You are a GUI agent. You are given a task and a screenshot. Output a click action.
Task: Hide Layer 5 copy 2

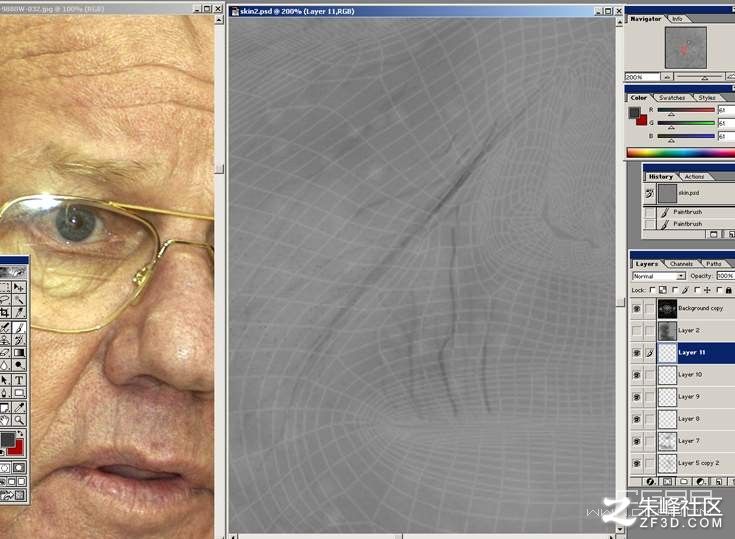(x=637, y=463)
